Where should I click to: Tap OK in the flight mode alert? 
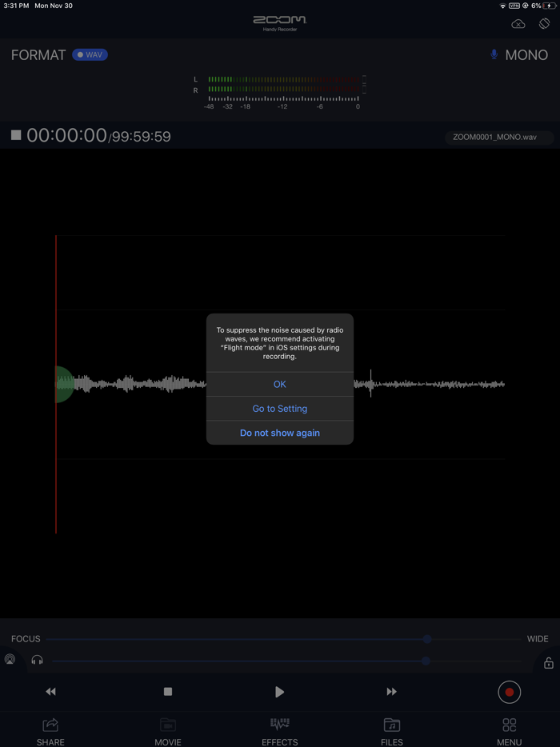tap(280, 384)
